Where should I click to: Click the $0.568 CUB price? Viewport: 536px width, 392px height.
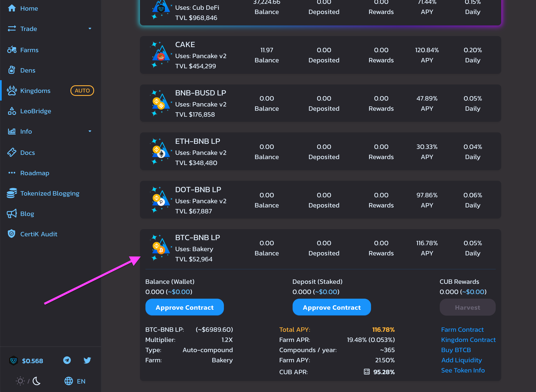(32, 361)
